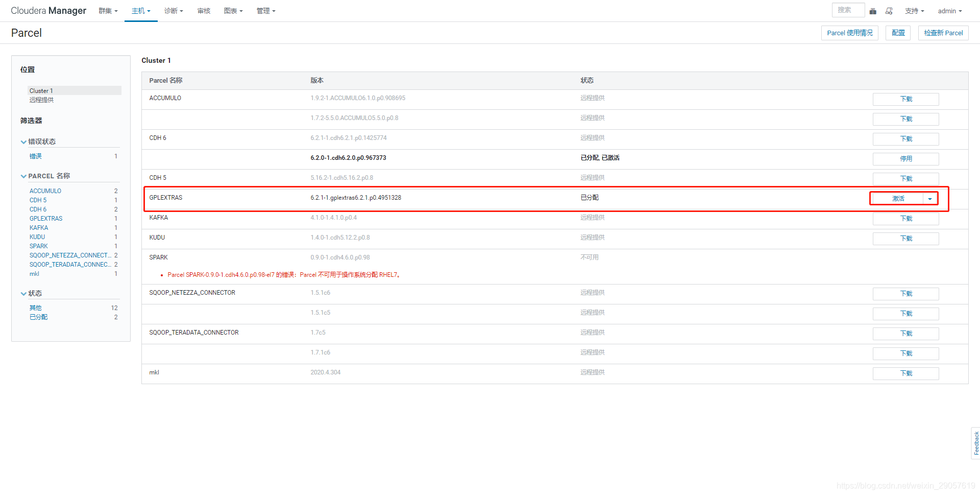Filter parcels by mkl in sidebar
The height and width of the screenshot is (495, 980).
tap(34, 274)
